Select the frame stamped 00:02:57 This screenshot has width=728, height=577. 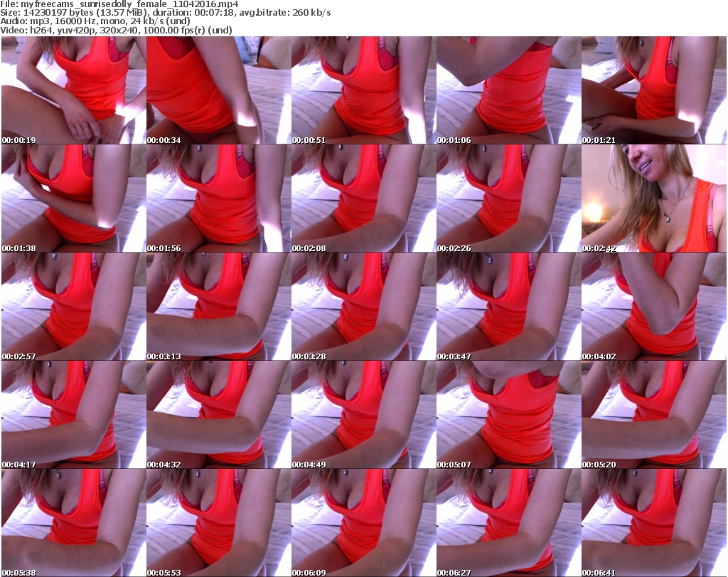pos(73,307)
